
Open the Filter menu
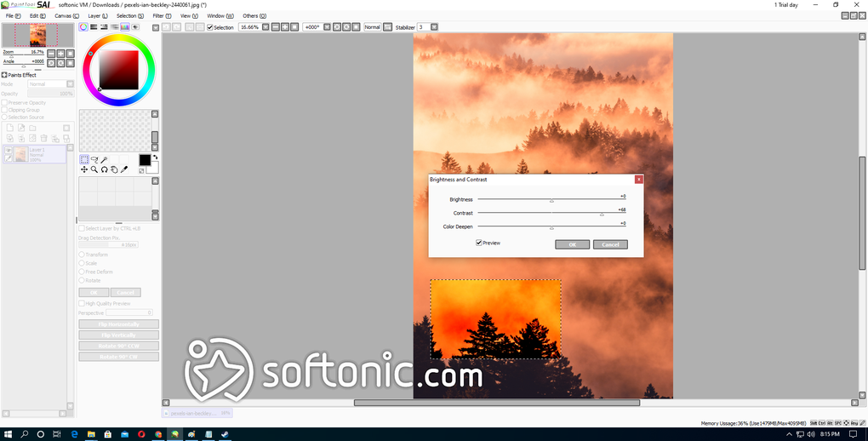click(162, 16)
